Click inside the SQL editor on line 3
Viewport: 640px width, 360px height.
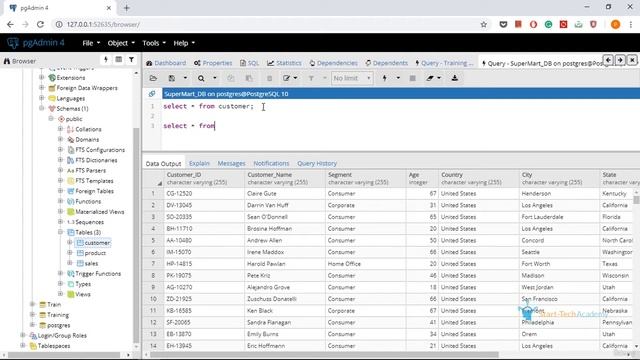[x=400, y=126]
